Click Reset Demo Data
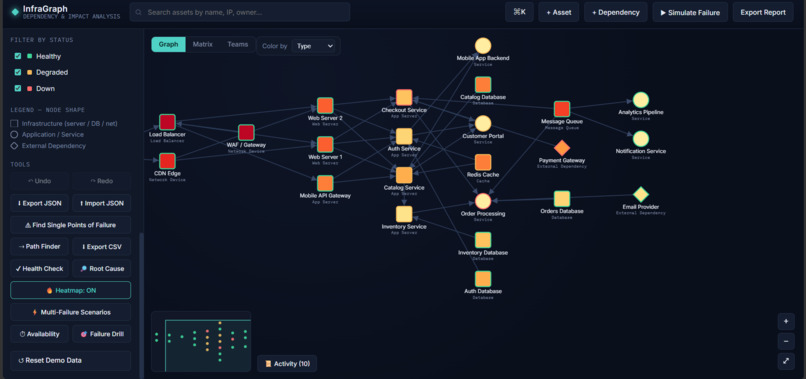The image size is (806, 379). point(70,360)
